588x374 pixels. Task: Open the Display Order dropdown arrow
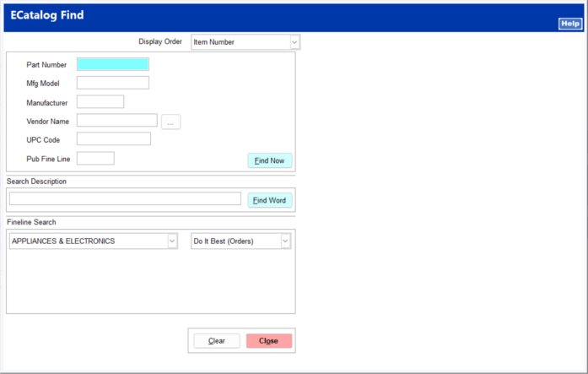(294, 42)
